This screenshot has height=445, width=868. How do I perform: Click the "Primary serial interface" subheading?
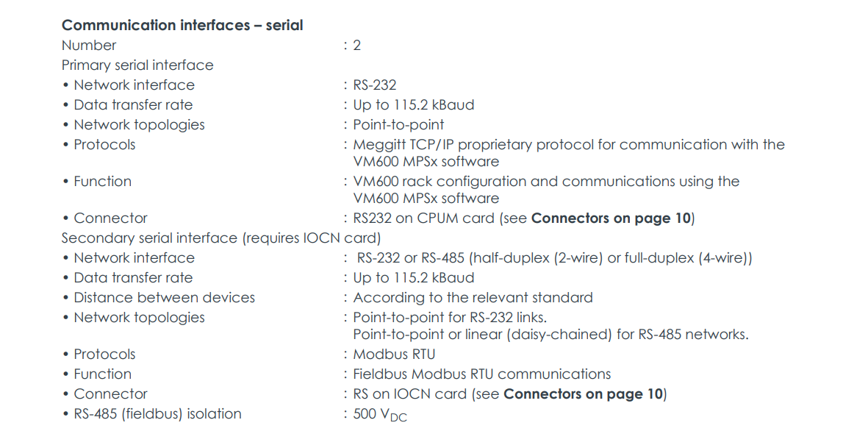click(137, 65)
